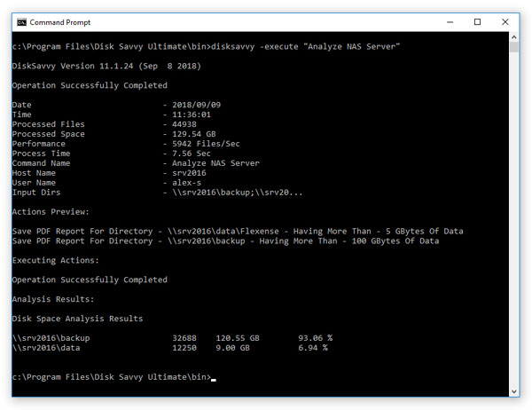The width and height of the screenshot is (532, 410).
Task: Click the Input Dirs path value
Action: click(x=237, y=193)
